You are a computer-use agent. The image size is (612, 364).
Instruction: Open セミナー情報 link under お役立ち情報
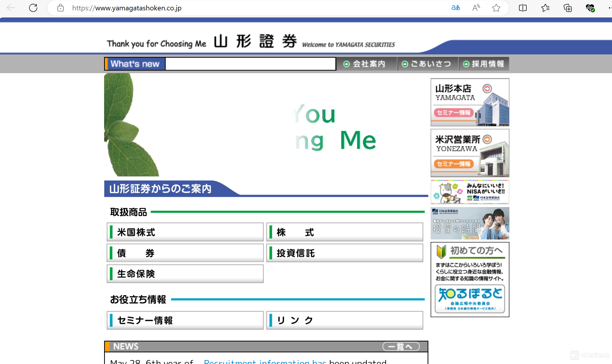click(x=185, y=320)
